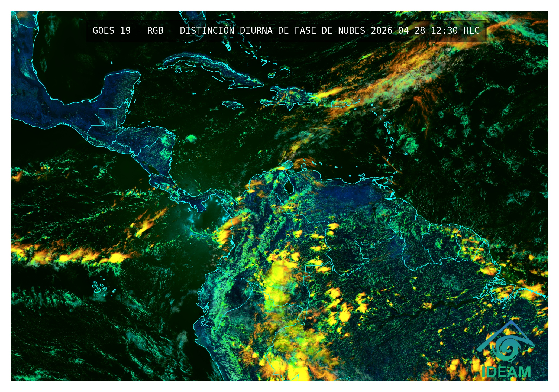The image size is (559, 392).
Task: Click the date 2026-04-28 in the header
Action: [x=398, y=31]
